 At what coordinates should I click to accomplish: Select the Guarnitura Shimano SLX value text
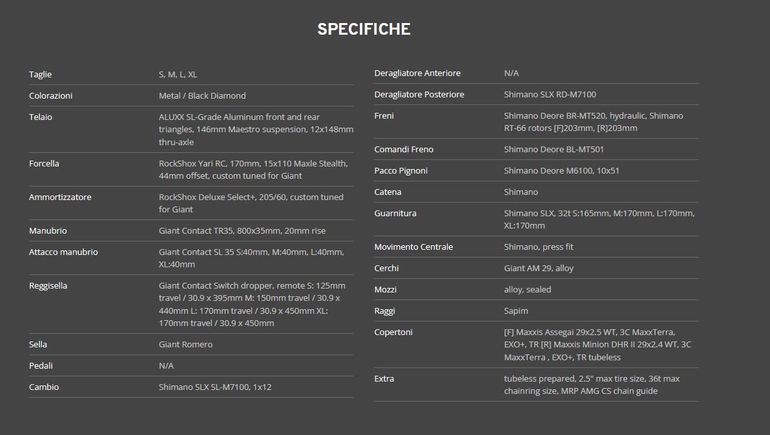pyautogui.click(x=599, y=219)
